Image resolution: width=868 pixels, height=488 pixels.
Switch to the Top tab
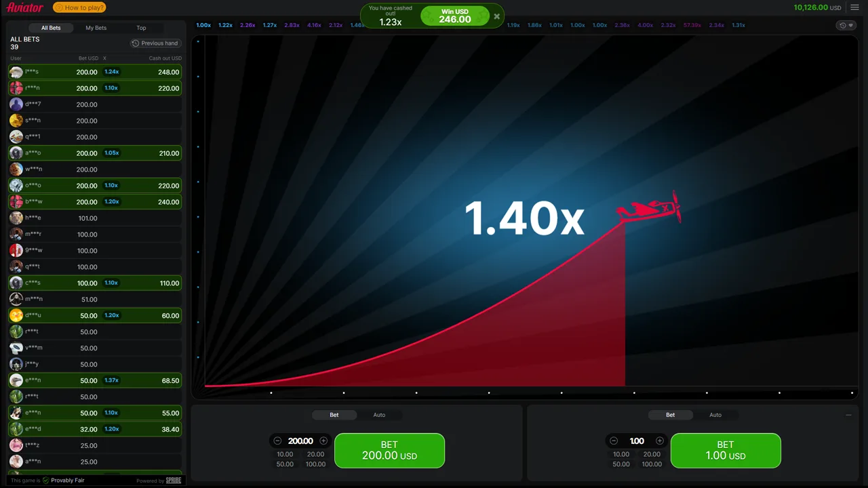[x=141, y=28]
